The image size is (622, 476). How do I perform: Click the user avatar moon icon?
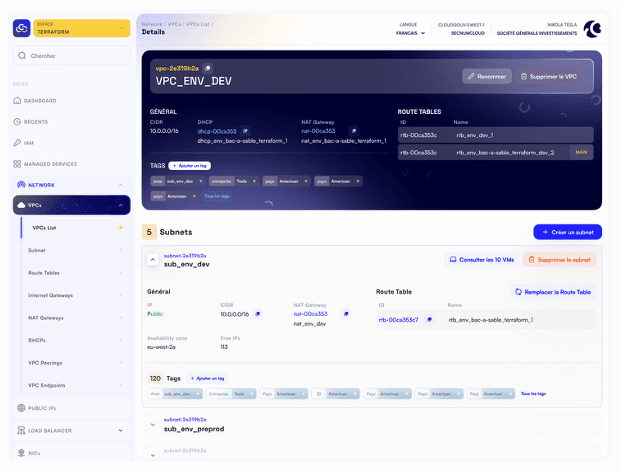(592, 29)
